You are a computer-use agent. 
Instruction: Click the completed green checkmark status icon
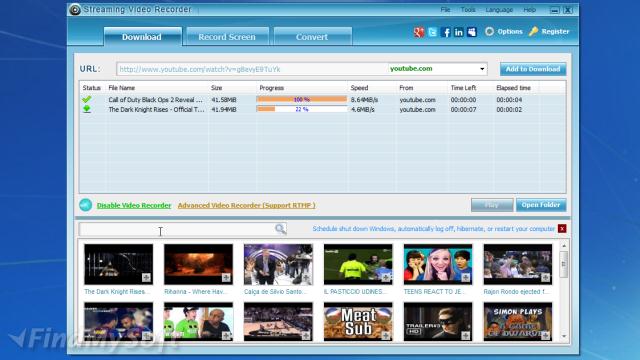(x=87, y=100)
